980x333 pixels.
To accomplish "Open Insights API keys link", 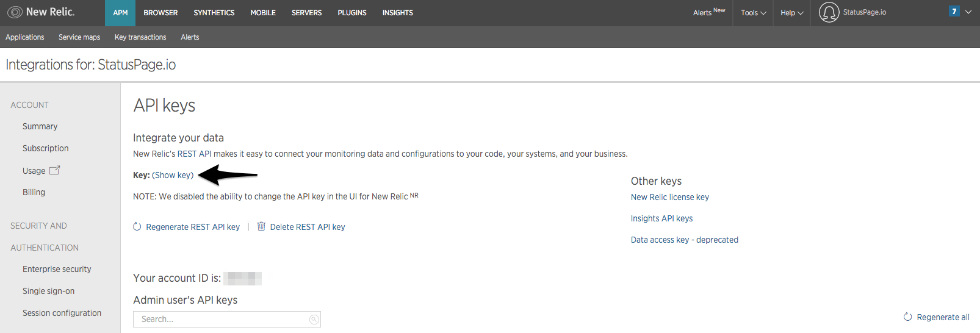I will pyautogui.click(x=662, y=218).
